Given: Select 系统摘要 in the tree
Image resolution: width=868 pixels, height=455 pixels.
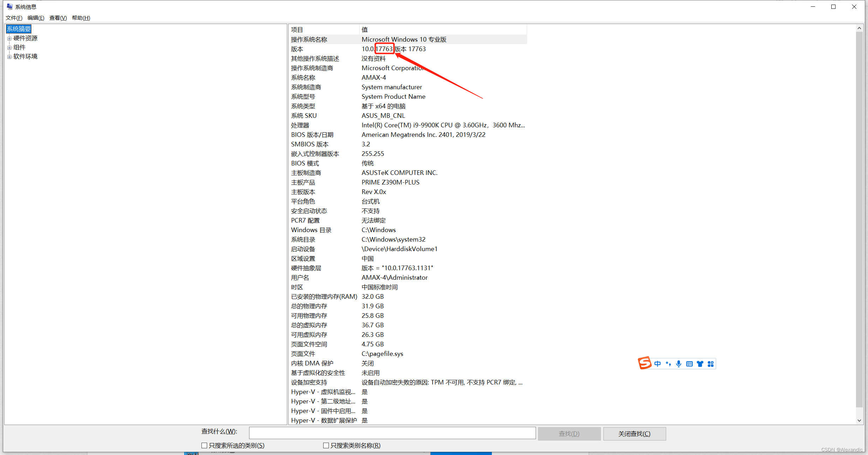Looking at the screenshot, I should 19,29.
